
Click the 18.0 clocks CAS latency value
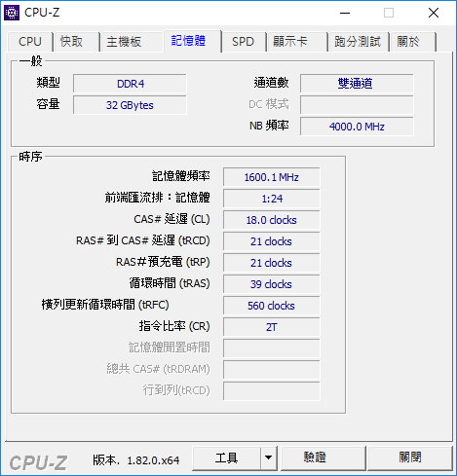tap(272, 220)
